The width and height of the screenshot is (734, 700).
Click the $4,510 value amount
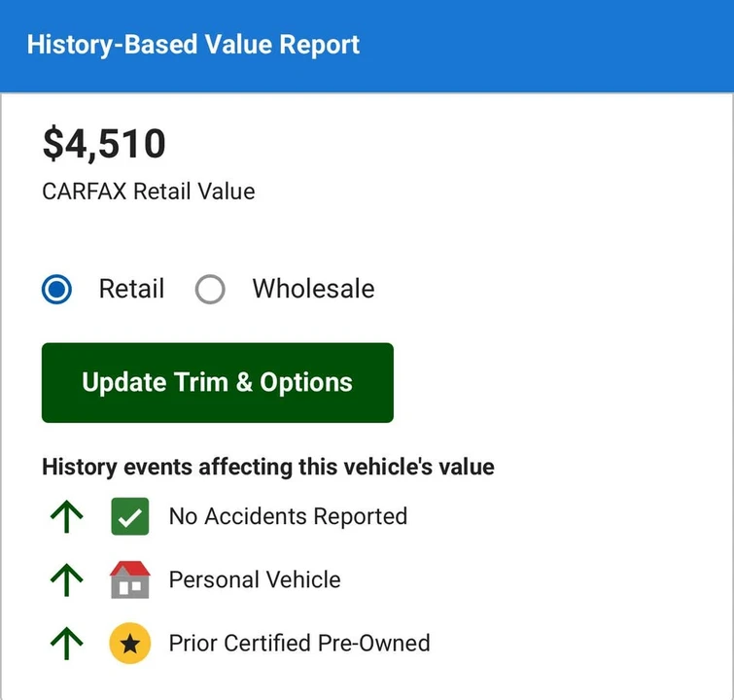[x=104, y=144]
